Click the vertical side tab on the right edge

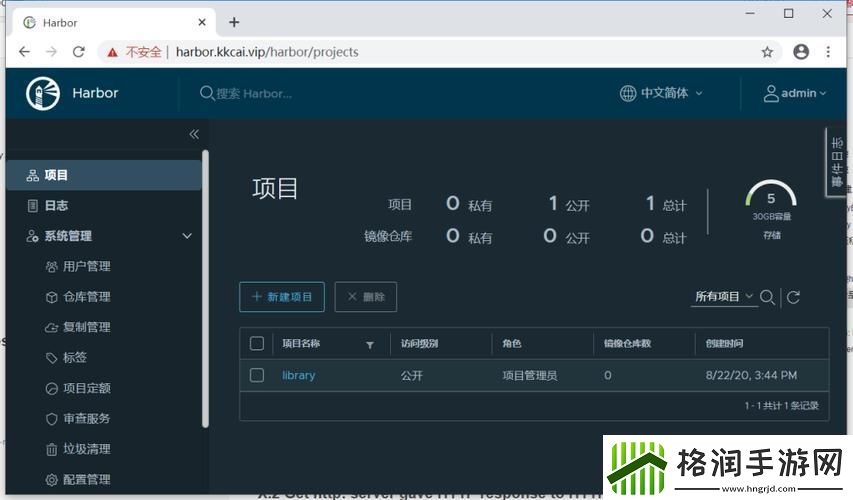click(x=836, y=162)
